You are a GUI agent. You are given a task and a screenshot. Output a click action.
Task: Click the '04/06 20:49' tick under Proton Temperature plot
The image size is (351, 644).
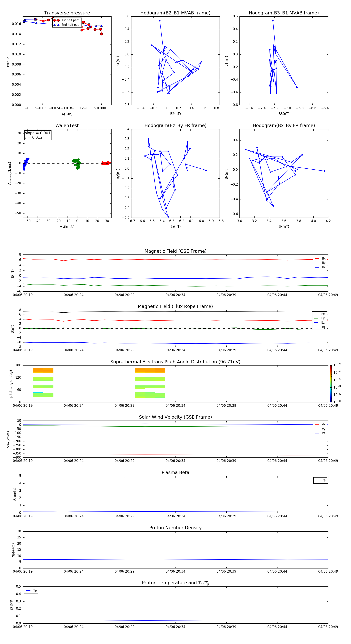click(x=328, y=627)
